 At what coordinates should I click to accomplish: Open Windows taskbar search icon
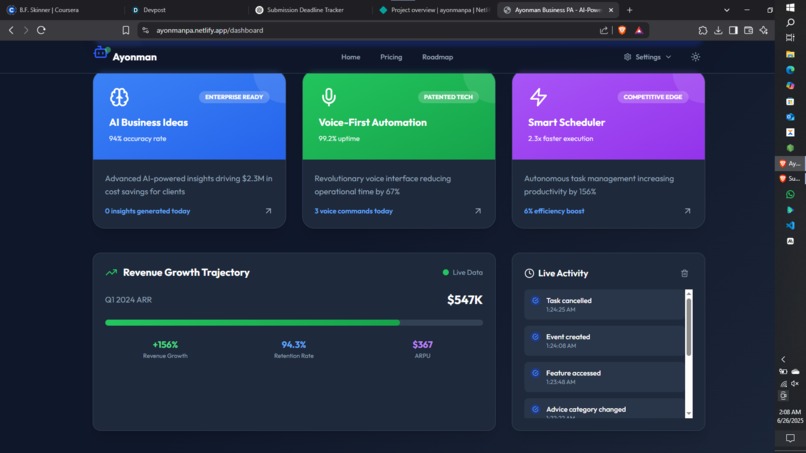coord(790,23)
